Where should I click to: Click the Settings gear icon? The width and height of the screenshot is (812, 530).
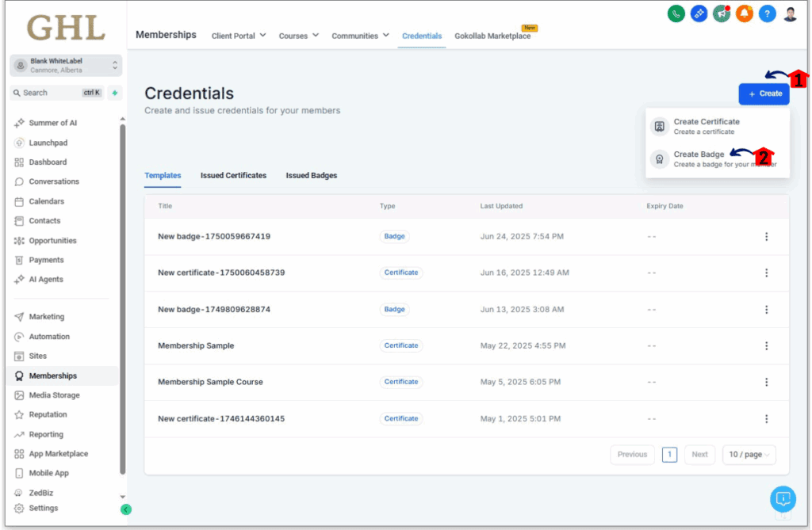click(x=19, y=509)
